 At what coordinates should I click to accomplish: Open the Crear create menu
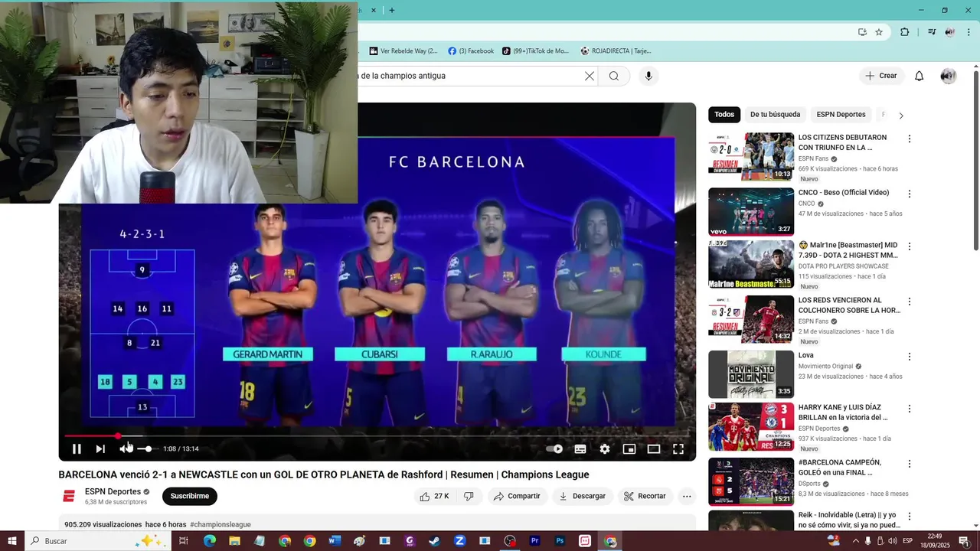pos(881,76)
